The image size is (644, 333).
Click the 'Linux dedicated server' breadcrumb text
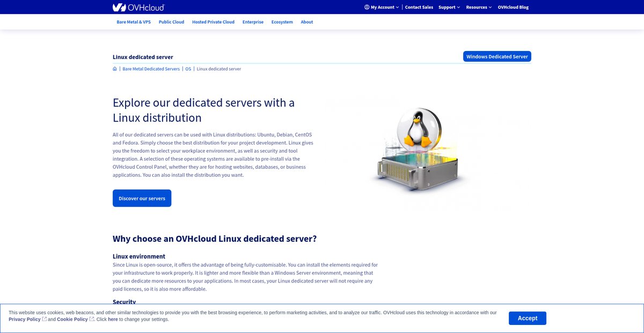pyautogui.click(x=219, y=69)
